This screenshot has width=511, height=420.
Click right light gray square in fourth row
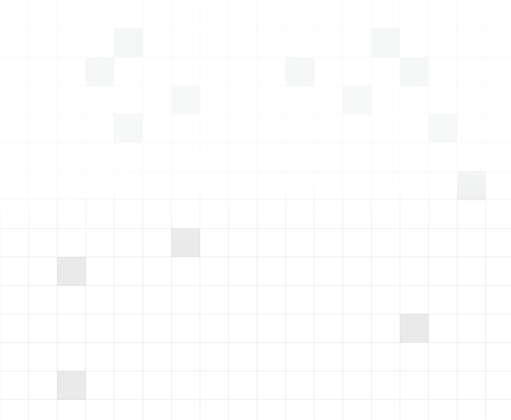point(357,100)
